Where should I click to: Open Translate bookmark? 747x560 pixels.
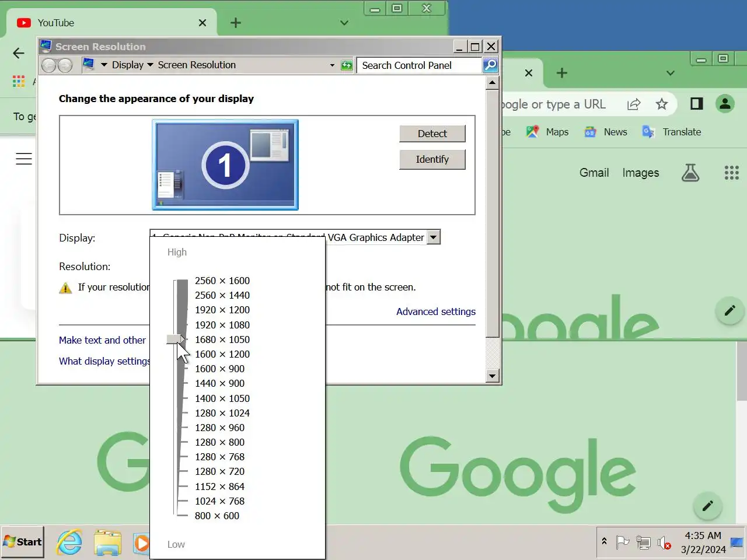pyautogui.click(x=671, y=132)
